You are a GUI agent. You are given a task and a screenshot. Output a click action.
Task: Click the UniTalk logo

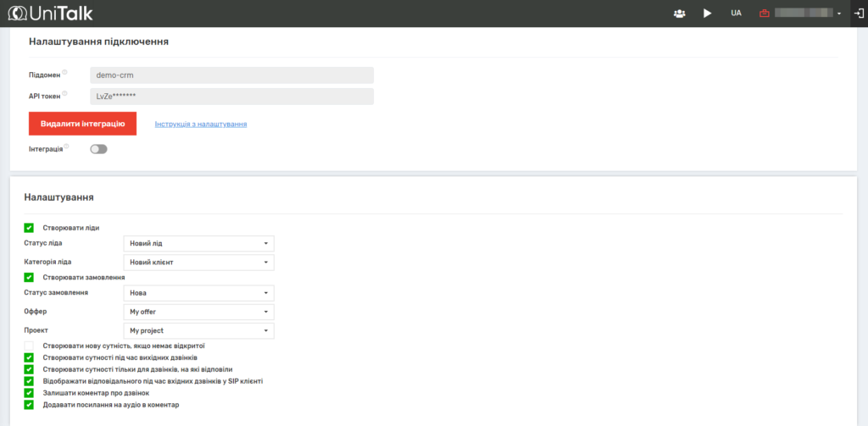tap(53, 14)
